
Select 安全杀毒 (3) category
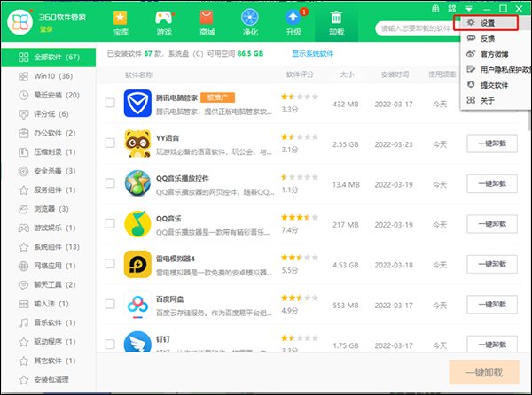(x=49, y=171)
